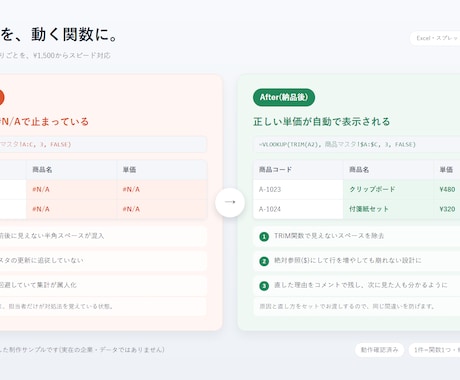Viewport: 460px width, 380px height.
Task: Click the ¥1,500からスピード対応 subtitle
Action: tap(55, 56)
